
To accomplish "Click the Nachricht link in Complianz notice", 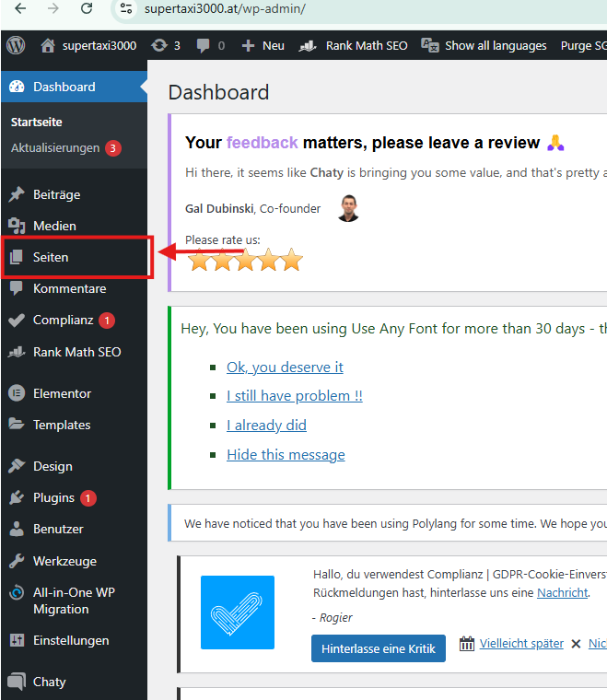I will (x=563, y=592).
